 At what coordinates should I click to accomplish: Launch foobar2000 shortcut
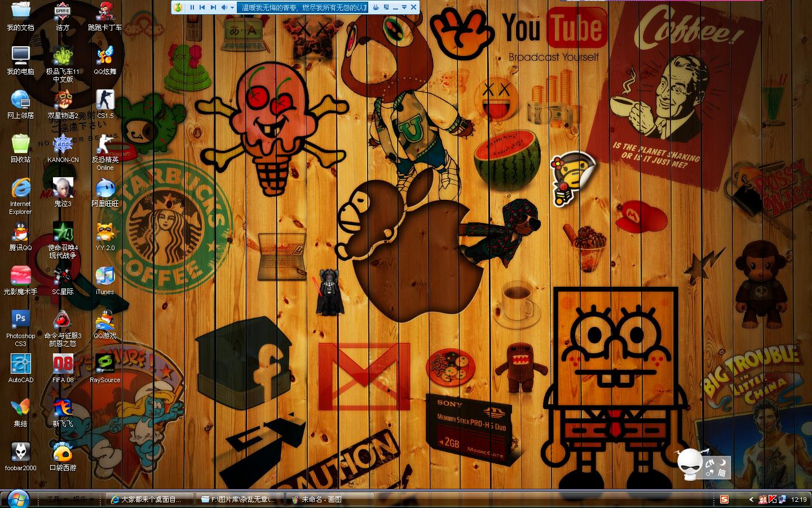tap(20, 456)
